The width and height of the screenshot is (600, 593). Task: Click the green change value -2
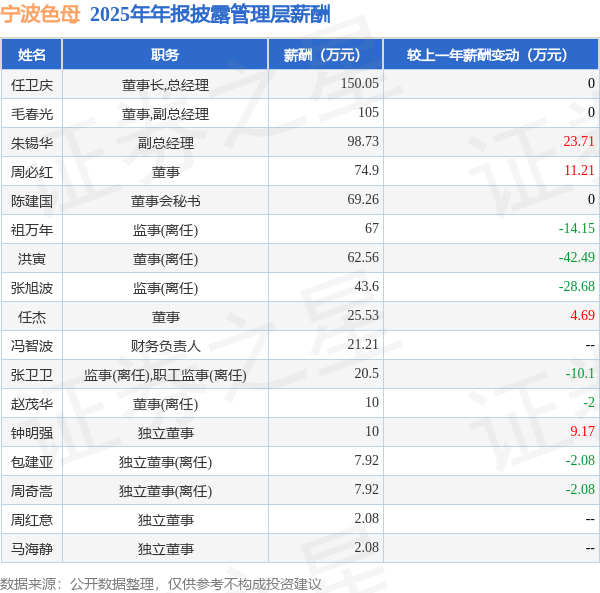click(589, 403)
